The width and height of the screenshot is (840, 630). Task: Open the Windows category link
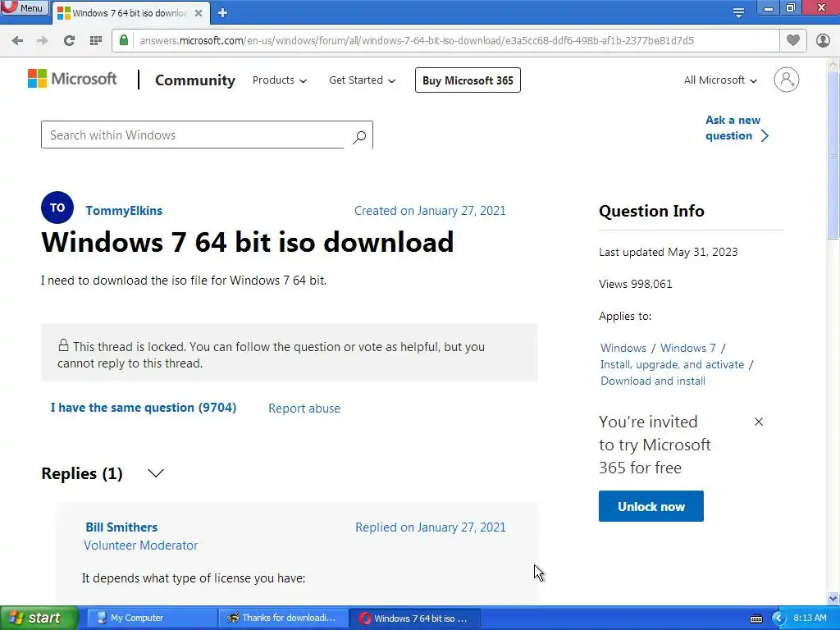pos(623,348)
